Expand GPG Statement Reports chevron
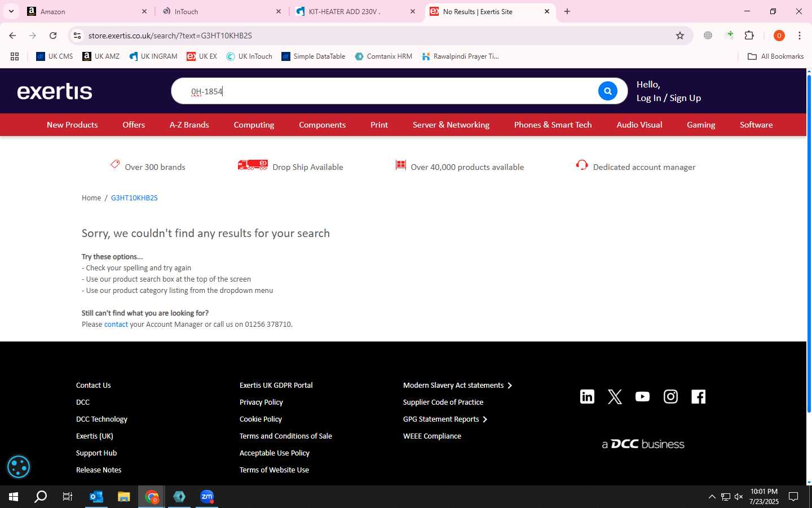 (485, 419)
